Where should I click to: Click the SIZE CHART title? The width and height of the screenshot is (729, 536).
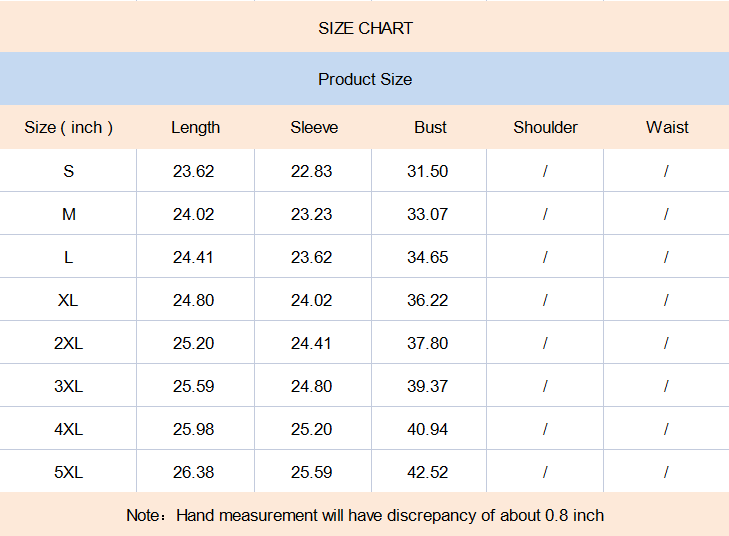click(365, 28)
